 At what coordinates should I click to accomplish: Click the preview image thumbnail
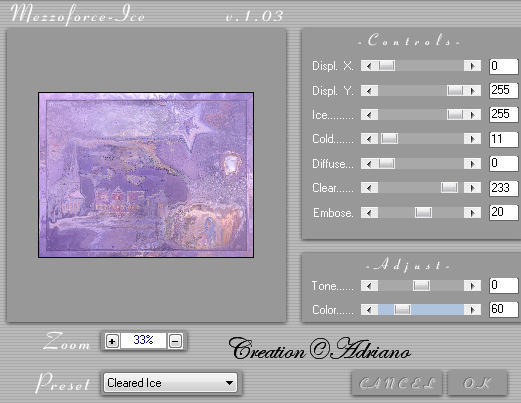pyautogui.click(x=146, y=175)
